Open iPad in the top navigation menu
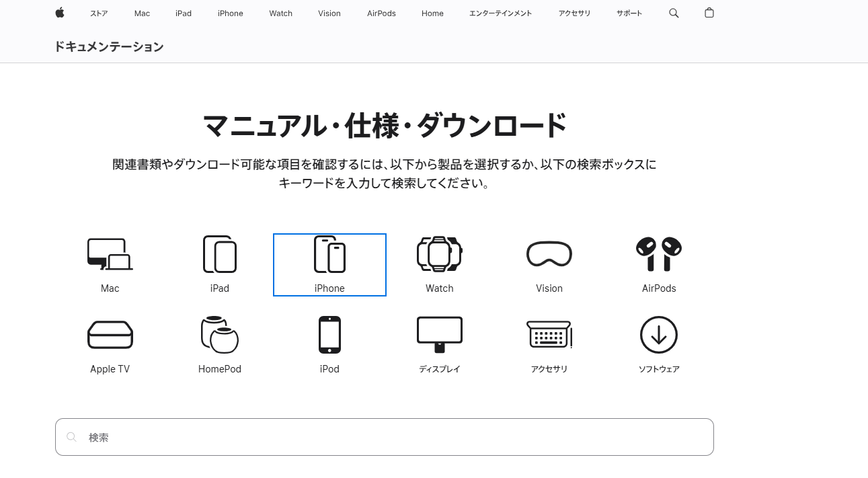Screen dimensions: 868x478 184,13
